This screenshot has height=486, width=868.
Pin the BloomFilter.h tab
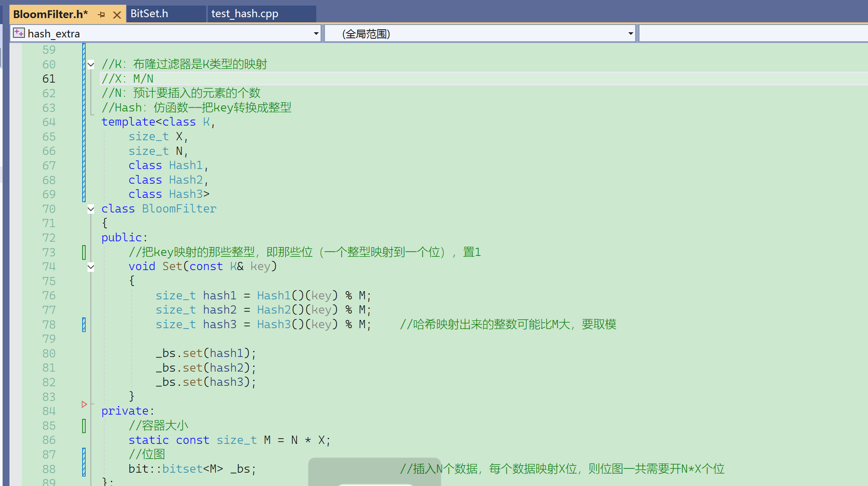coord(102,15)
